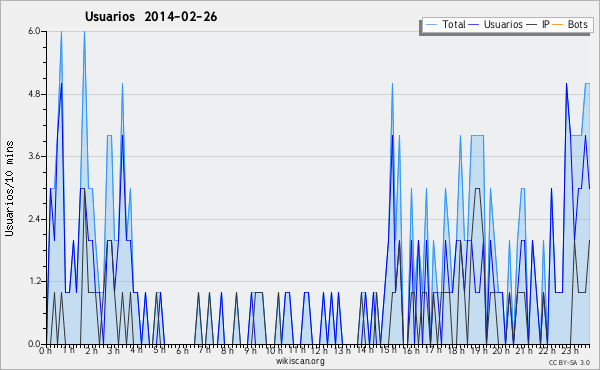
Task: Click the y-axis value 2.4
Action: point(34,219)
